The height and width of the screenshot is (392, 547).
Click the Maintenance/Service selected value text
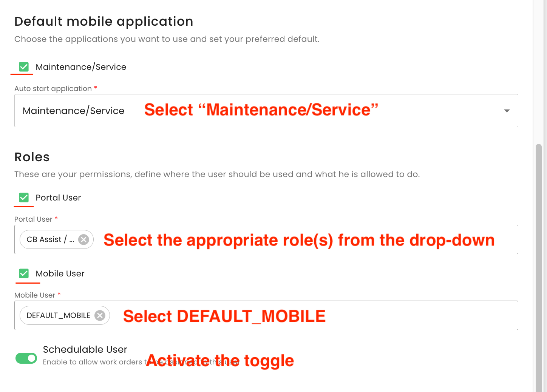pyautogui.click(x=74, y=111)
